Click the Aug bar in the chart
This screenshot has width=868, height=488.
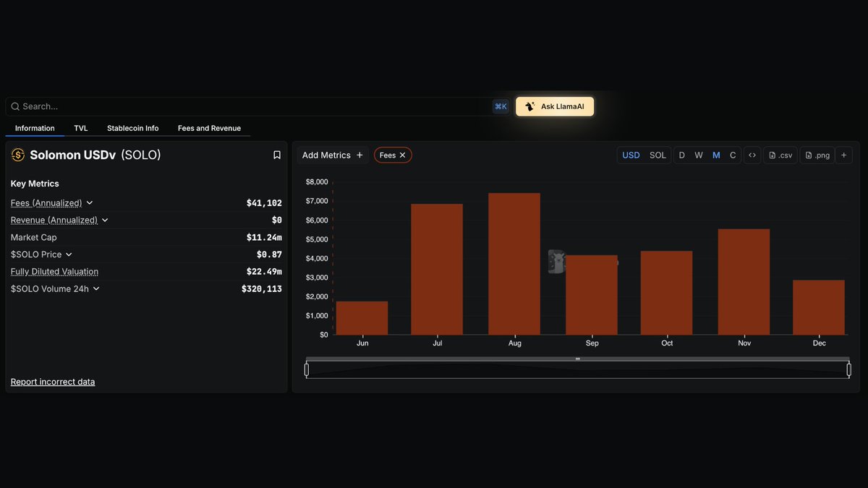[514, 264]
